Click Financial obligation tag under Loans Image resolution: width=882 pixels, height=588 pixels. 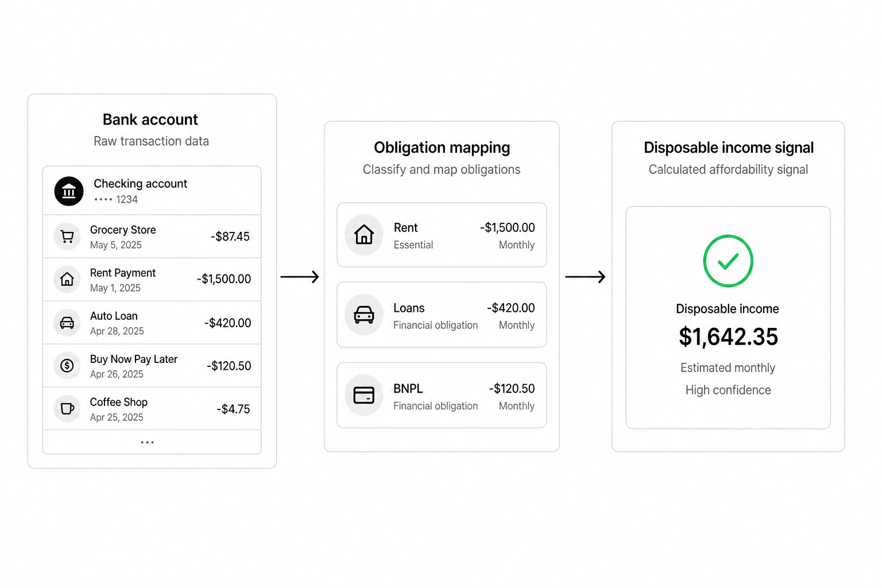click(x=436, y=325)
